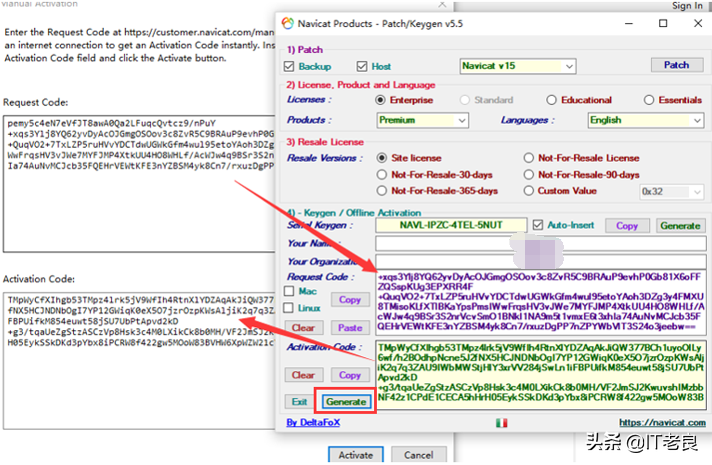Toggle the Backup checkbox

289,66
